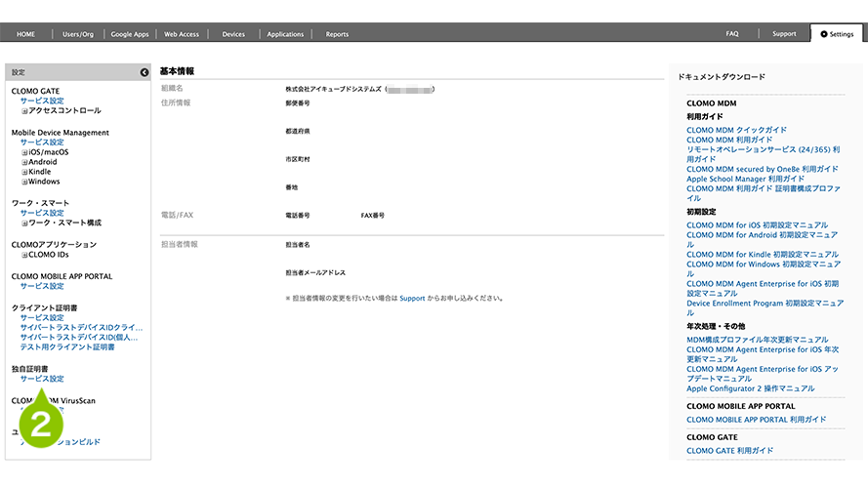868x488 pixels.
Task: Open CLOMO MDM for iOS 初期設定マニュアル
Action: [758, 225]
